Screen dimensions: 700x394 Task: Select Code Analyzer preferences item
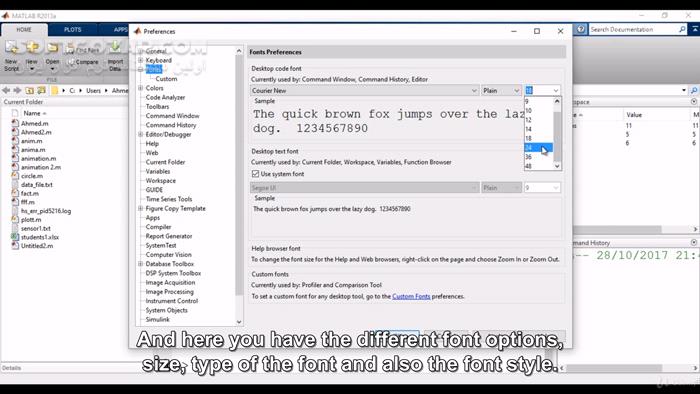pyautogui.click(x=165, y=97)
